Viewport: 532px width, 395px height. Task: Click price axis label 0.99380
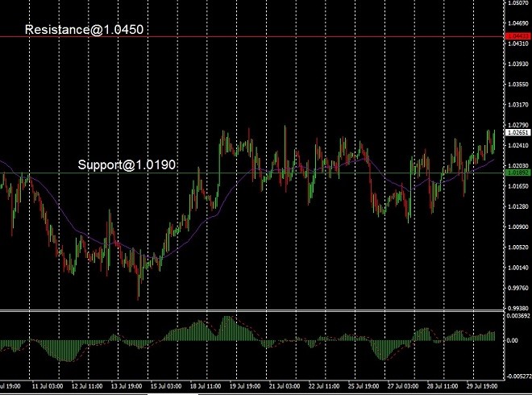[x=518, y=308]
